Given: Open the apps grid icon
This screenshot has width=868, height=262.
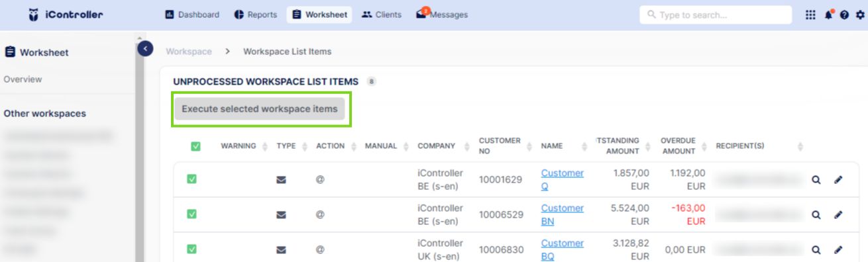Looking at the screenshot, I should (810, 15).
